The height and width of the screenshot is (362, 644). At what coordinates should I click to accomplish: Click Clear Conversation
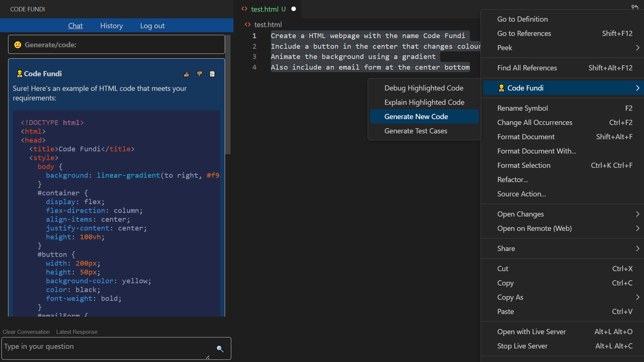pyautogui.click(x=26, y=332)
